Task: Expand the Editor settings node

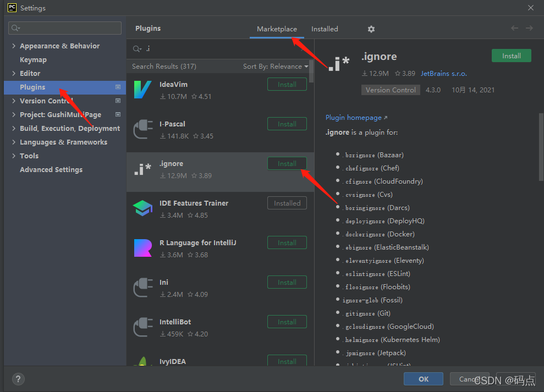Action: pos(14,73)
